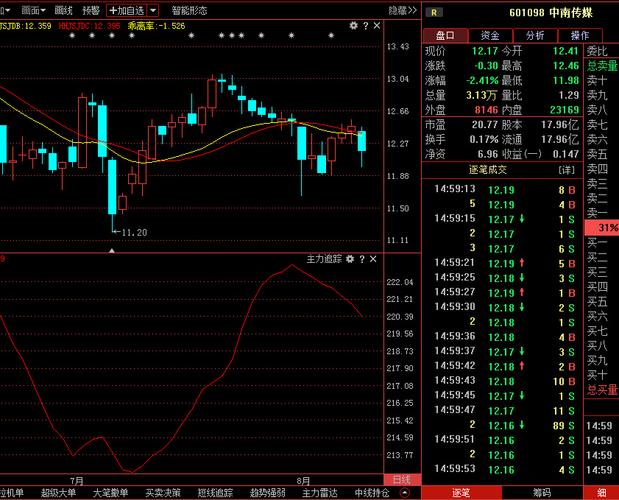Click stock title 601098 中南传媒

pyautogui.click(x=551, y=13)
